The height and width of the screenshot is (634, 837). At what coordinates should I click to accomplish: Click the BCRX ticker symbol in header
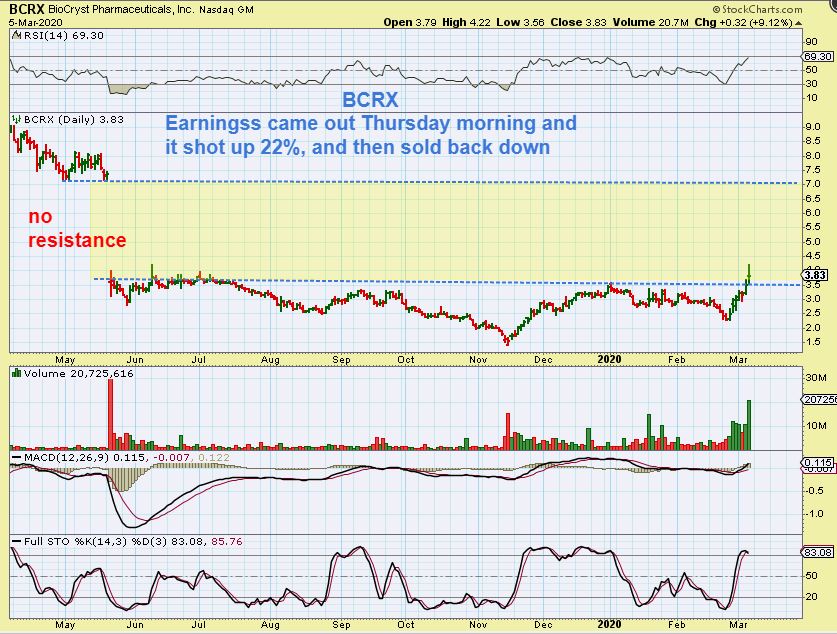tap(27, 9)
